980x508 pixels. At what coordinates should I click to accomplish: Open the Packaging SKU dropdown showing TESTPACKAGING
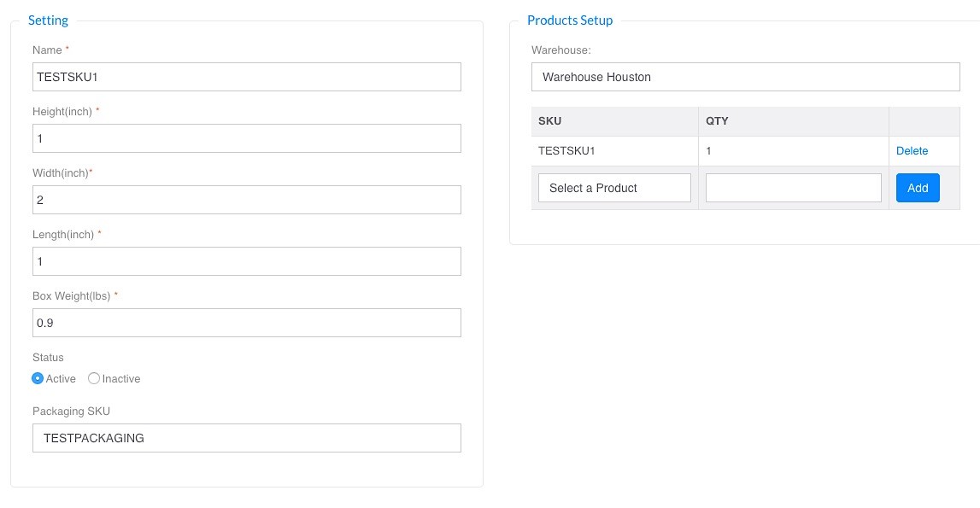[247, 438]
